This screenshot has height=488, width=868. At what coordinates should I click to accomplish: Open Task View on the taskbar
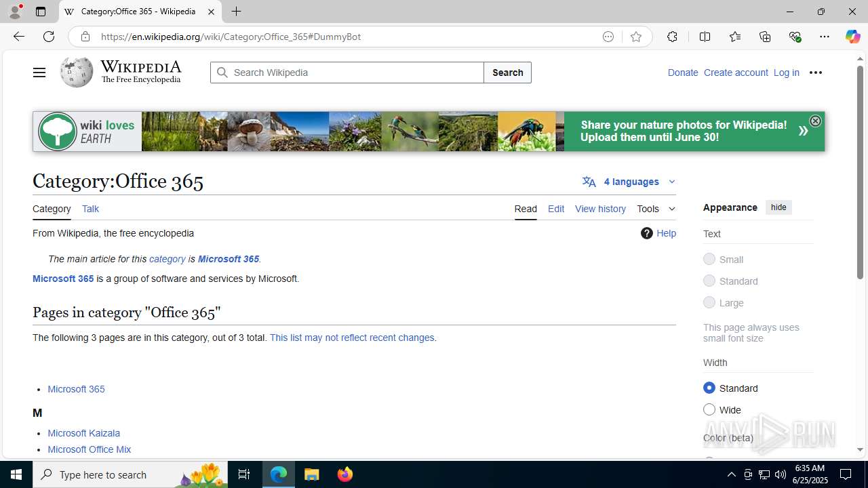tap(244, 474)
